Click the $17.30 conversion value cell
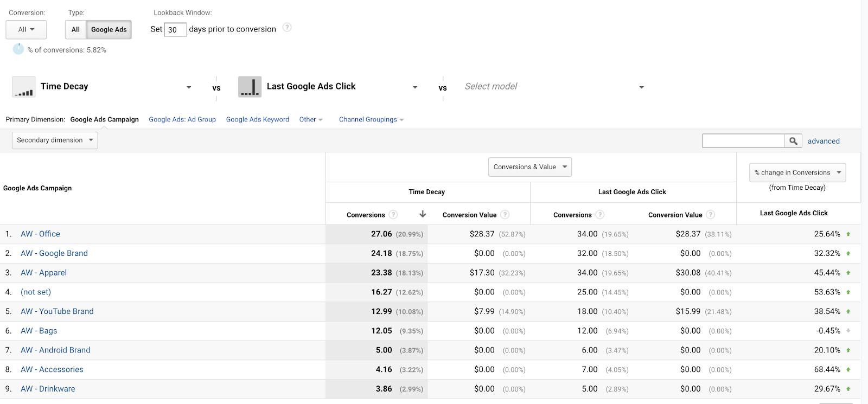Image resolution: width=868 pixels, height=404 pixels. coord(482,273)
